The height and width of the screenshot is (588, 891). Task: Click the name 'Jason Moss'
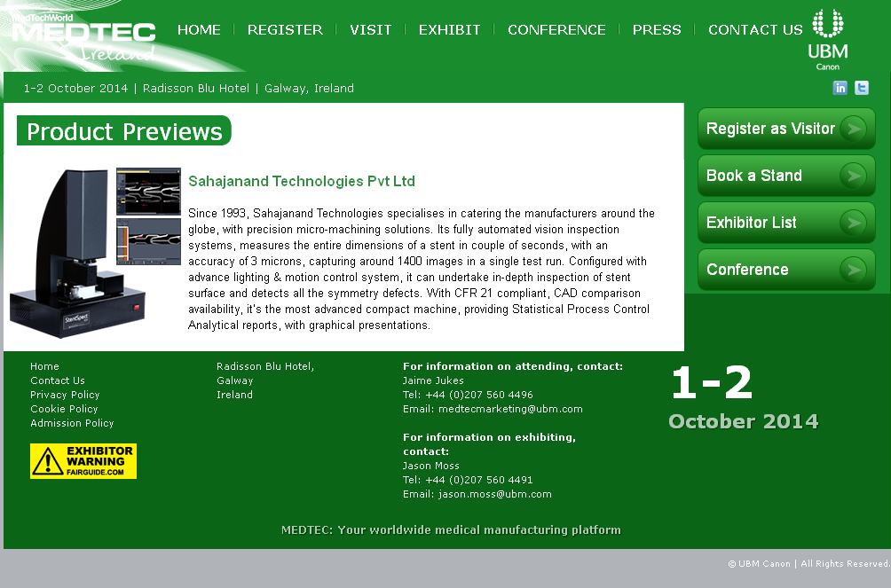(x=430, y=466)
